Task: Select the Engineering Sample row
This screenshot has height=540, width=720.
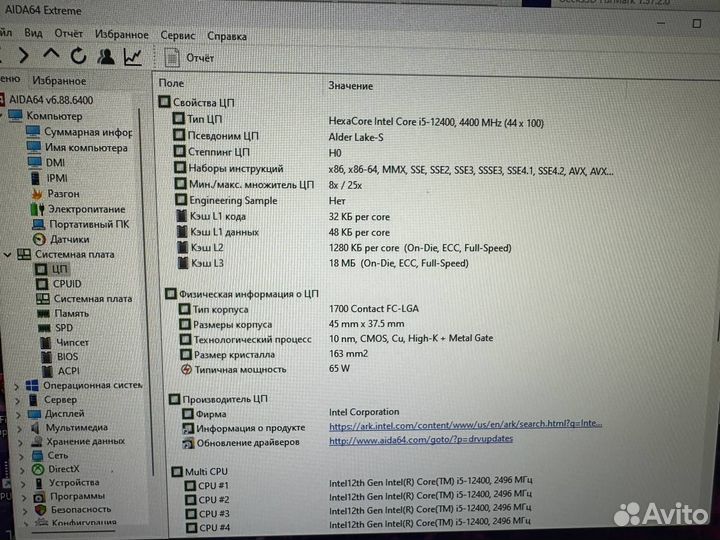Action: tap(260, 201)
